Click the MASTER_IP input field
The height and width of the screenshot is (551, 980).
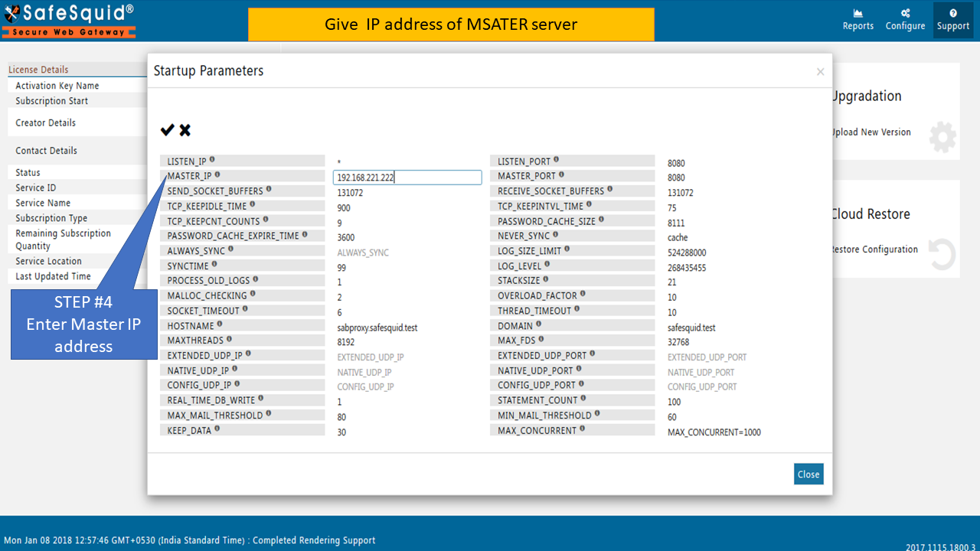407,178
